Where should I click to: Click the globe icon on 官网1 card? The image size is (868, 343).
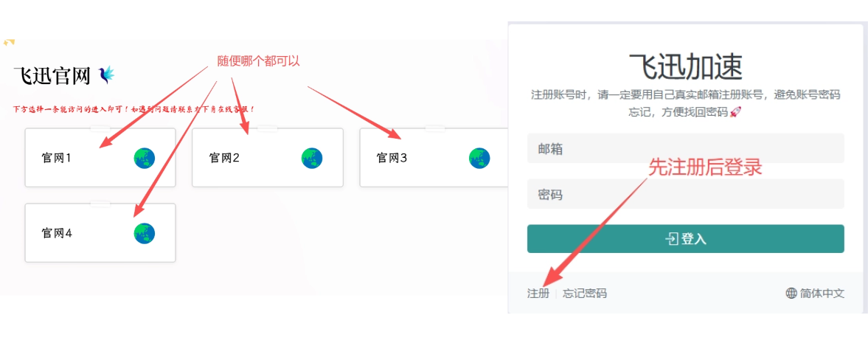(145, 158)
